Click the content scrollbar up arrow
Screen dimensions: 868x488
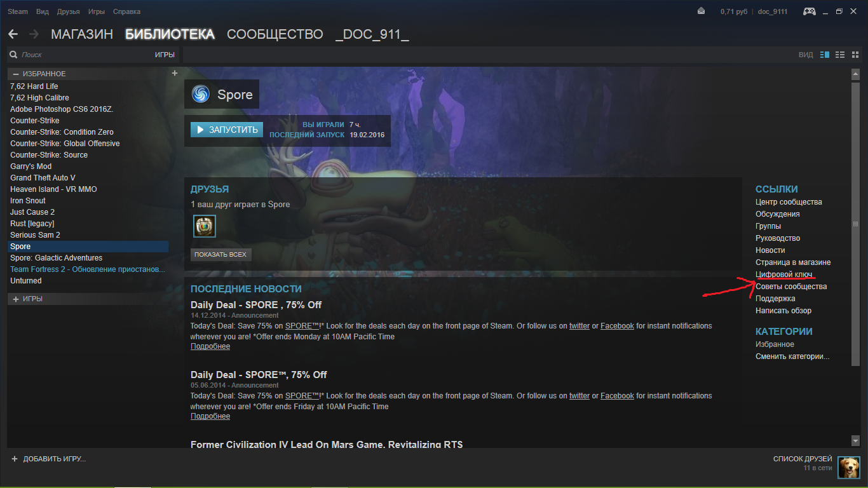coord(855,73)
